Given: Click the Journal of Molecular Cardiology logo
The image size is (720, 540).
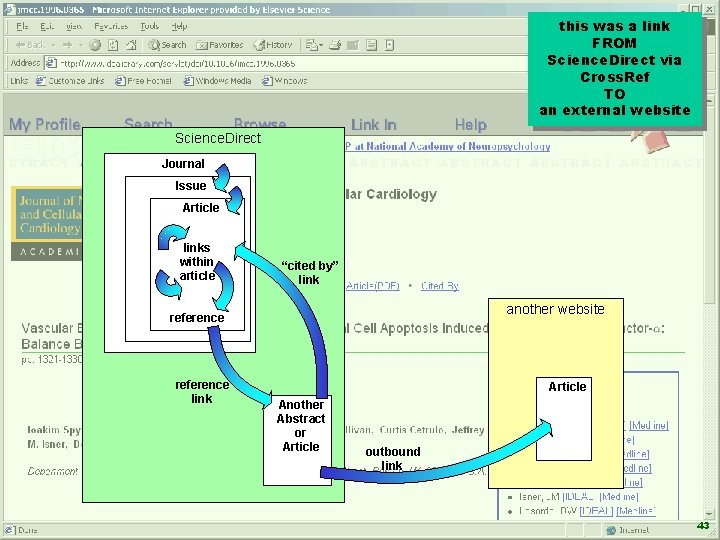Looking at the screenshot, I should coord(46,224).
